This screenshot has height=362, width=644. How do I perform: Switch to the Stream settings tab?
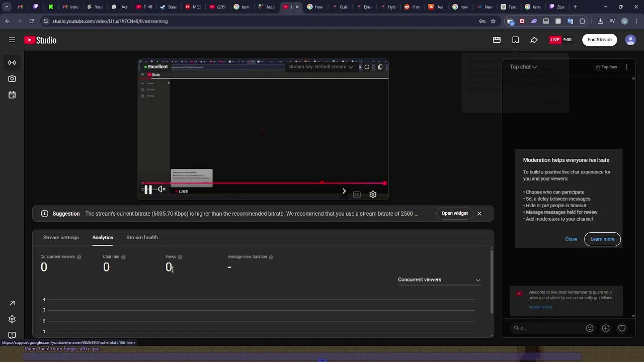[61, 237]
